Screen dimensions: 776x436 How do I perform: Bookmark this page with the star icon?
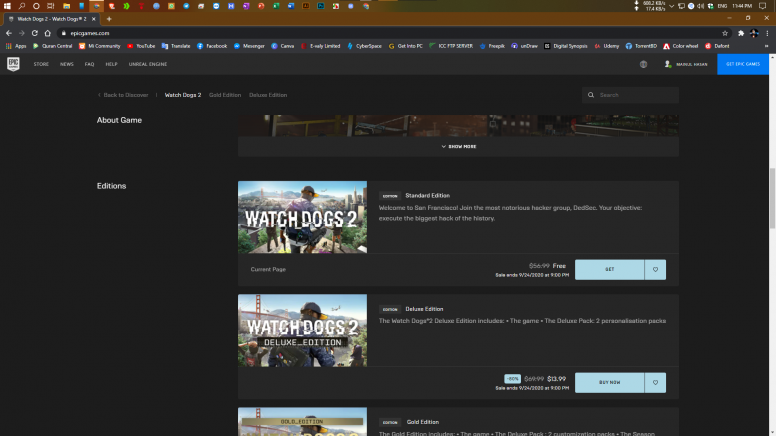(x=725, y=33)
